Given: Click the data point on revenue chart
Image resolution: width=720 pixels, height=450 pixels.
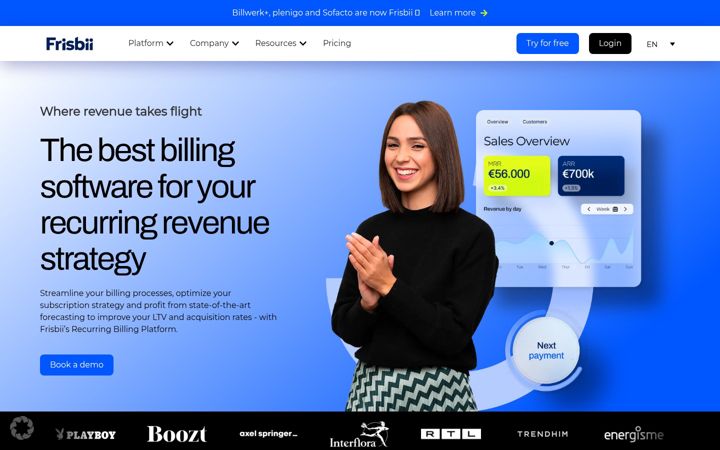Looking at the screenshot, I should (x=551, y=243).
